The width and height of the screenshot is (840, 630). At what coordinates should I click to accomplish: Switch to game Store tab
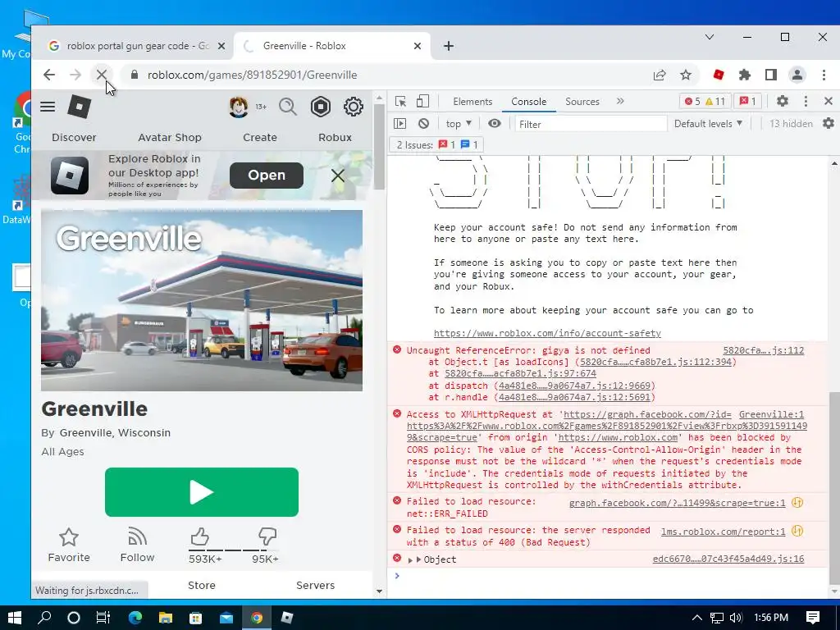(202, 585)
